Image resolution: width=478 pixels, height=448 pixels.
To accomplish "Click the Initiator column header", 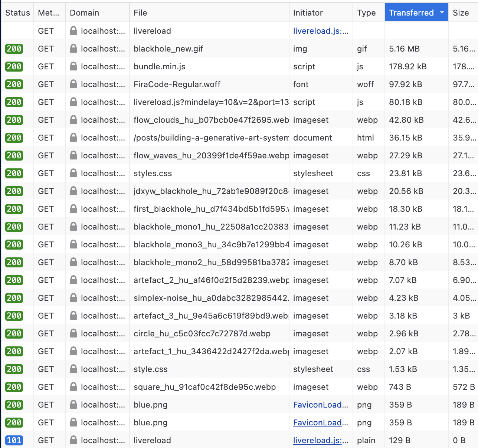I will (308, 13).
